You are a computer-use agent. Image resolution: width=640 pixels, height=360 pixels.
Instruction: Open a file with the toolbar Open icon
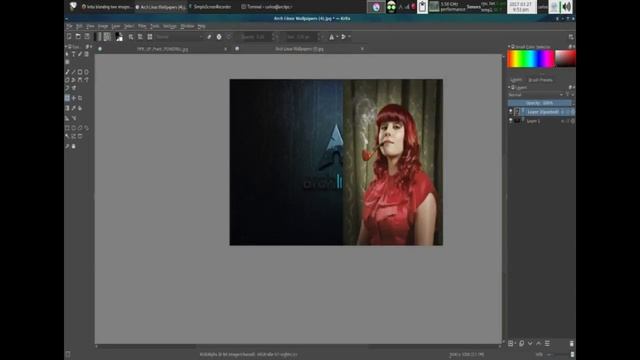78,37
